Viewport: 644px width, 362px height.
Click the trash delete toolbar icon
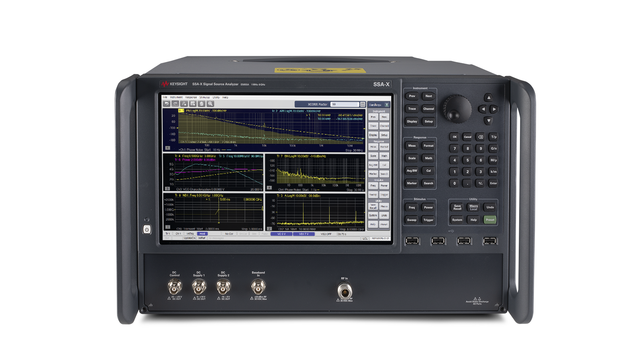202,104
